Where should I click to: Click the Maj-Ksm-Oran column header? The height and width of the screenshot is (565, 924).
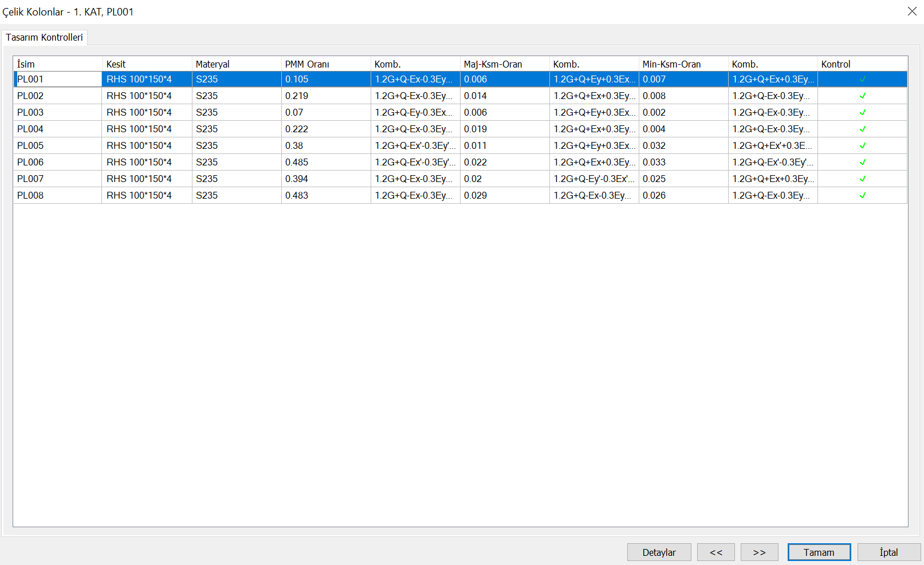pyautogui.click(x=504, y=64)
